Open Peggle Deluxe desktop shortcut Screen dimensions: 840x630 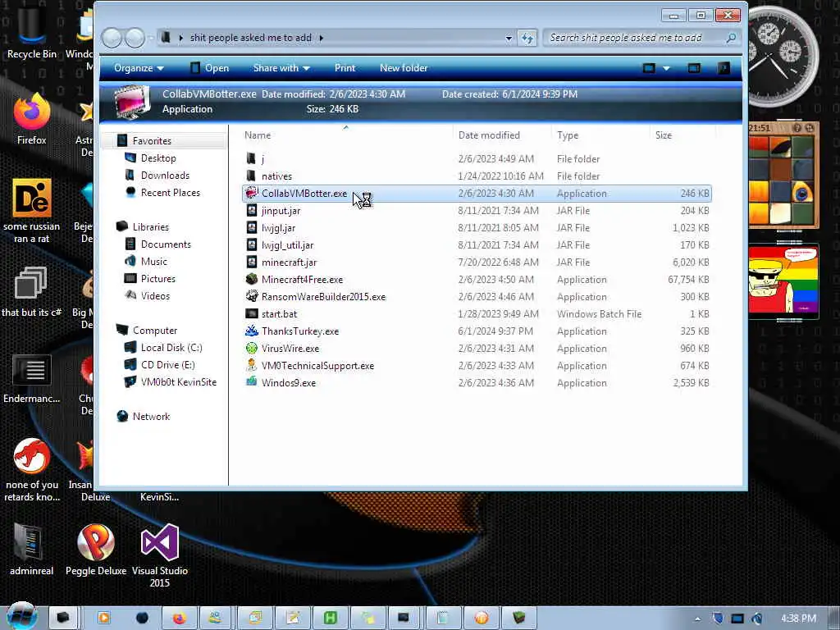coord(96,550)
